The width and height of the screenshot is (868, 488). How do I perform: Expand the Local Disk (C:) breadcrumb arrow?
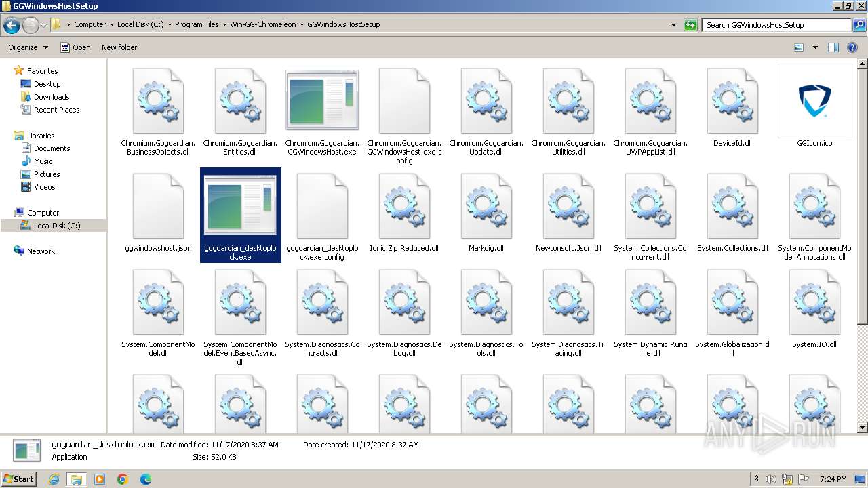click(168, 24)
